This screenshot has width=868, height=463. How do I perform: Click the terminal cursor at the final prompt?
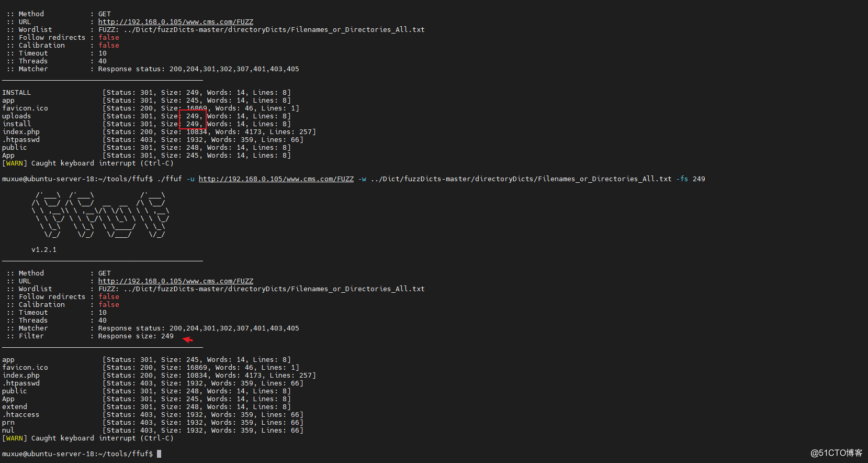[159, 454]
